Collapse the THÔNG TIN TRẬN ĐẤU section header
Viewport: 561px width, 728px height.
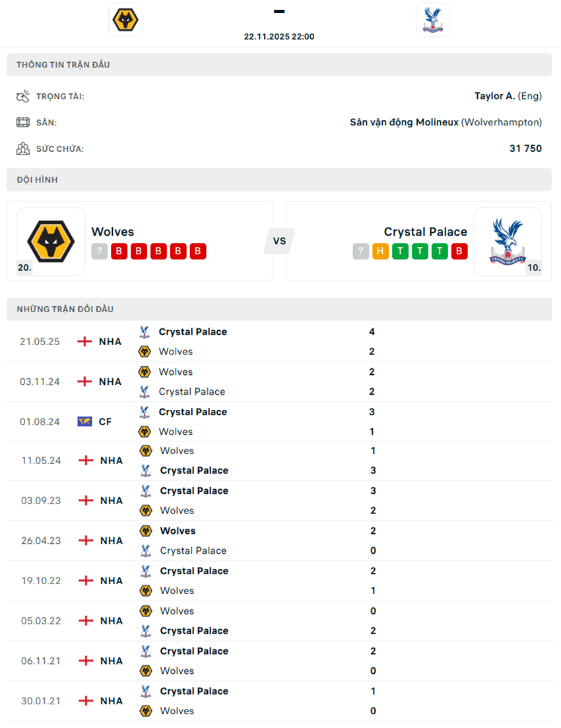pos(280,64)
